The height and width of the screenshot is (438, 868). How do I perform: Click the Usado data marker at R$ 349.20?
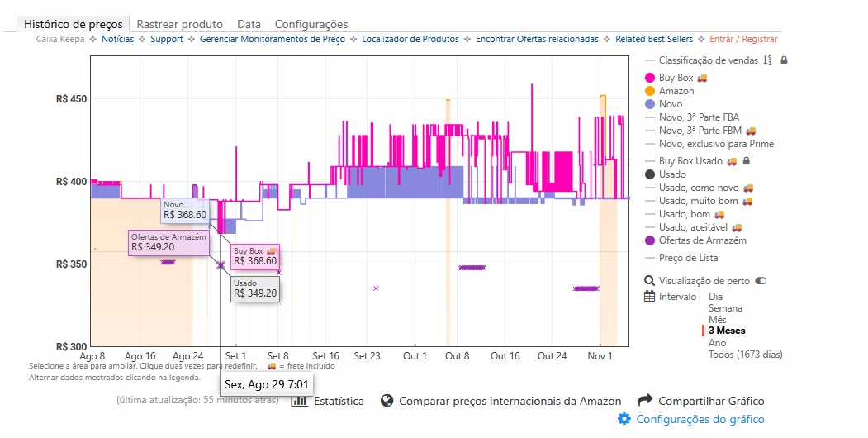[221, 265]
